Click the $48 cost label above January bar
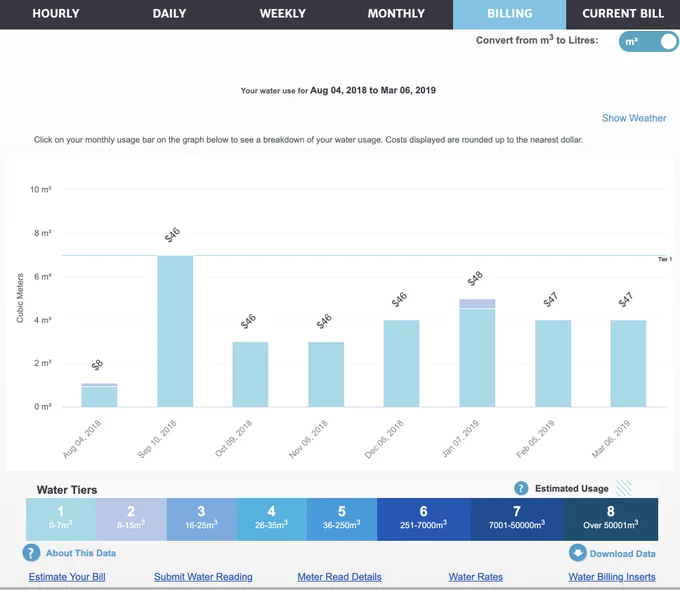 475,279
